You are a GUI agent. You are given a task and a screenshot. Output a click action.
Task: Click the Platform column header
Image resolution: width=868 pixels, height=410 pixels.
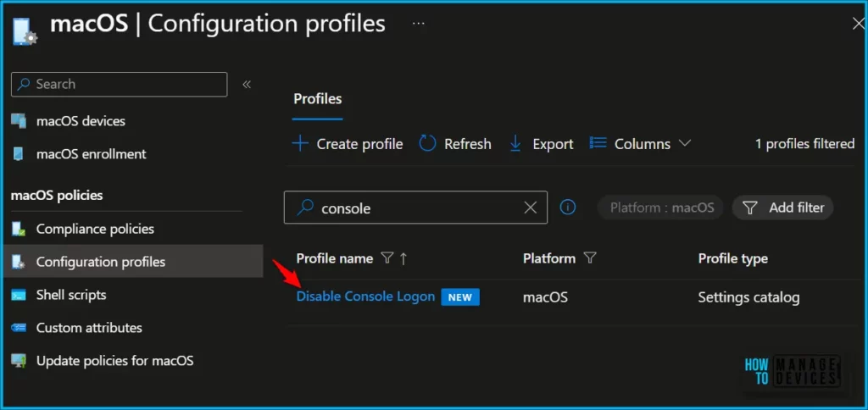point(549,258)
